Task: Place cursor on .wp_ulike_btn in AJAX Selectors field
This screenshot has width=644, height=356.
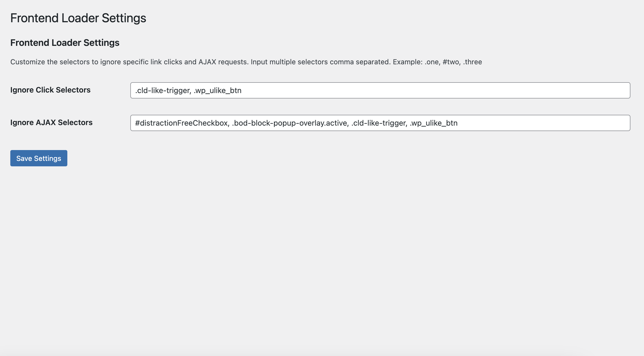Action: (434, 123)
